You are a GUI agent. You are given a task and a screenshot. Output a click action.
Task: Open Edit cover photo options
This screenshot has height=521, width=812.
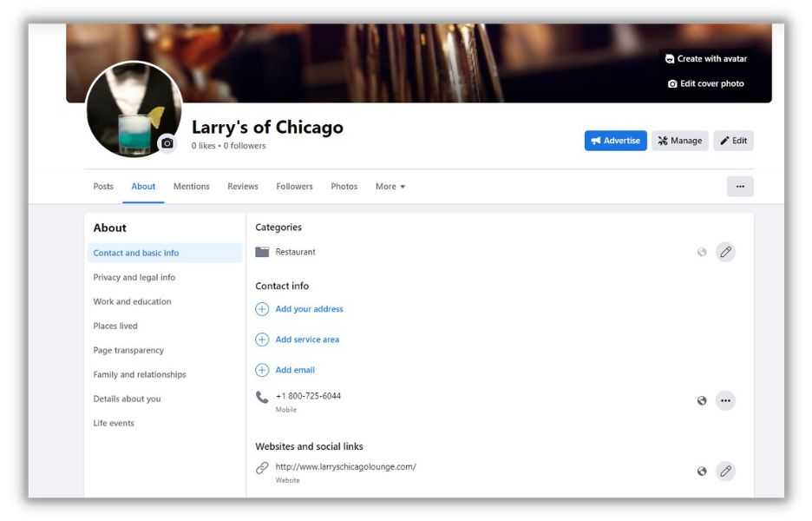point(705,84)
